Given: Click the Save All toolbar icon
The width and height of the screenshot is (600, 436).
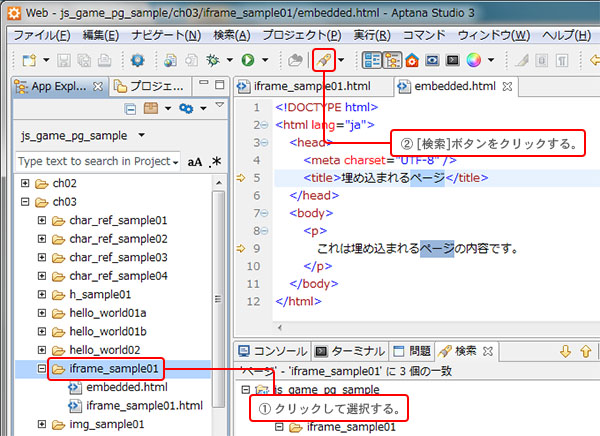Looking at the screenshot, I should (84, 60).
